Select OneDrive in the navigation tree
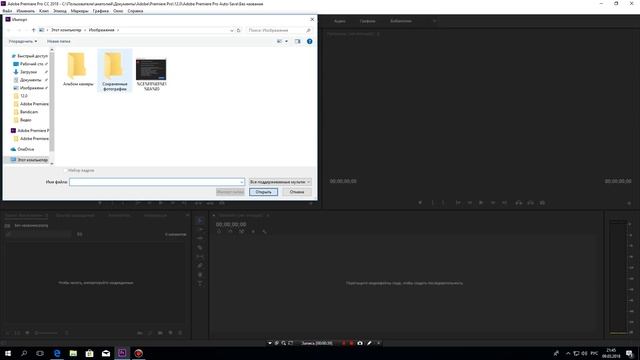This screenshot has width=640, height=360. pos(26,149)
